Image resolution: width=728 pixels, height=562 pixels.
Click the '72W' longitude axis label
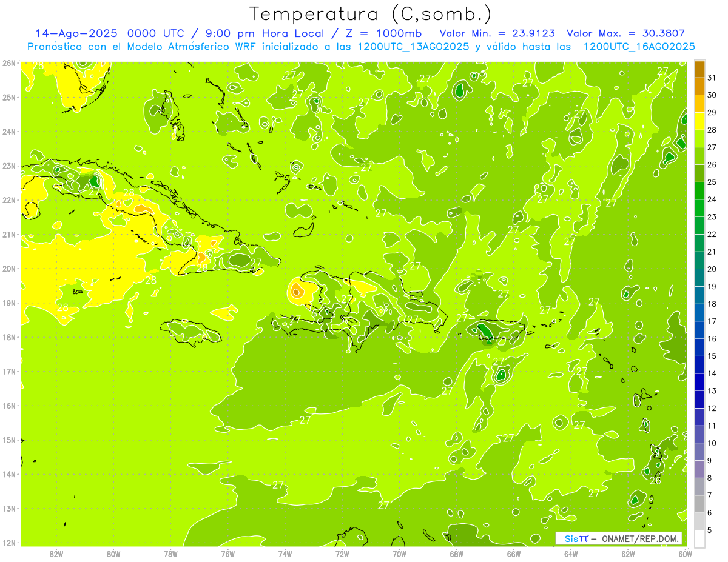coord(342,554)
